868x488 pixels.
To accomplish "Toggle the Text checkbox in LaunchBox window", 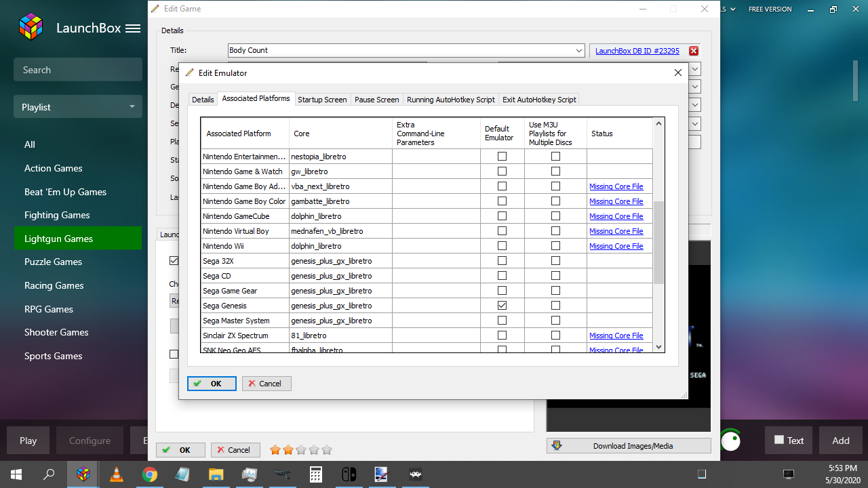I will (x=779, y=440).
